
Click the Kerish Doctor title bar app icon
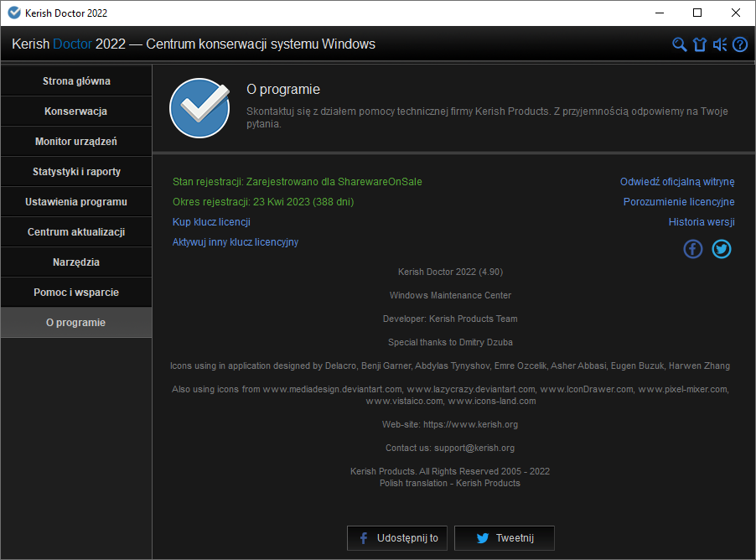(14, 13)
